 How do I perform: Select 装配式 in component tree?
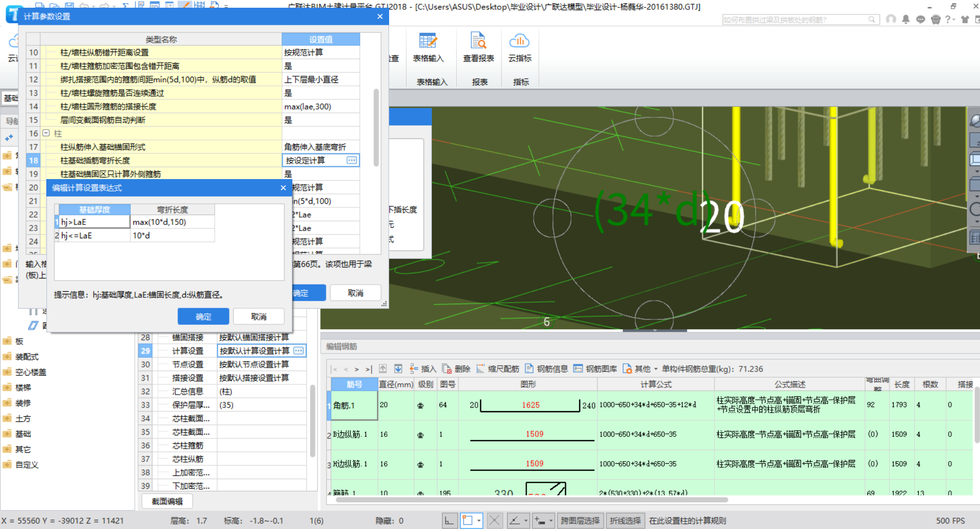(x=27, y=357)
